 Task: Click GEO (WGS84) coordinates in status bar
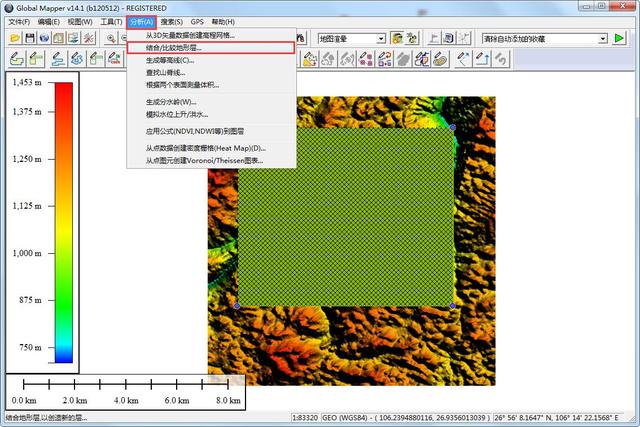click(407, 418)
